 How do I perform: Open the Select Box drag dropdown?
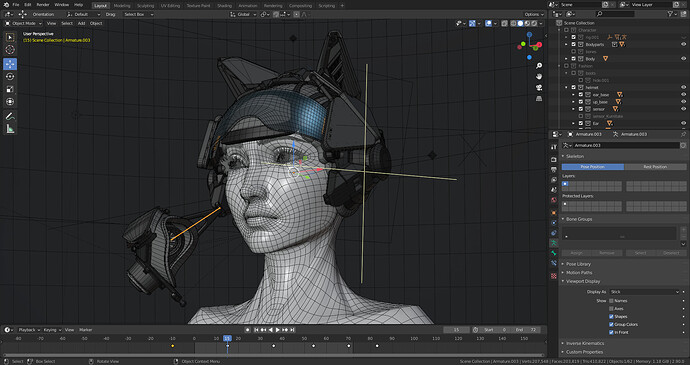(x=138, y=14)
